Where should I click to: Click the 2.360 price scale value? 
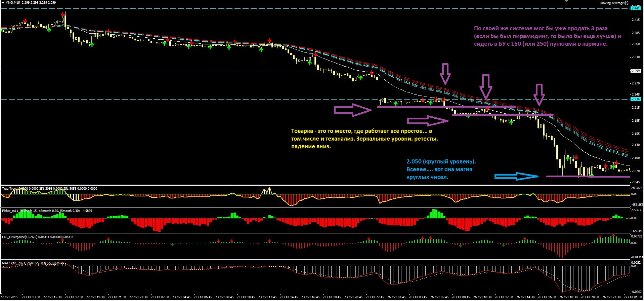[x=636, y=44]
